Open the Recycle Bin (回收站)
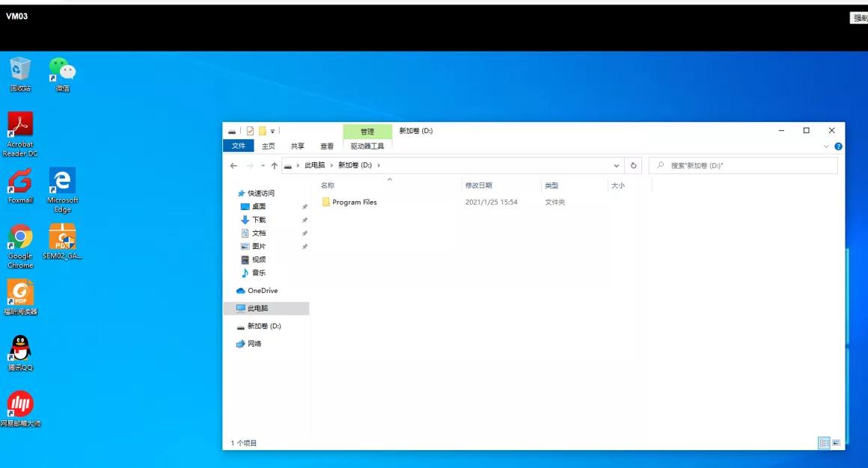 click(x=19, y=67)
